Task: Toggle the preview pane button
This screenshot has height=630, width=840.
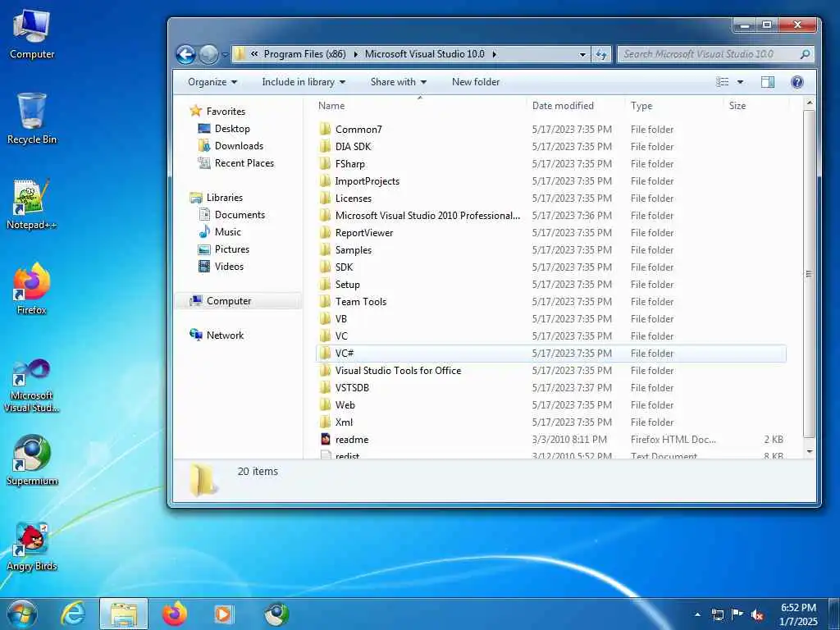Action: click(768, 82)
